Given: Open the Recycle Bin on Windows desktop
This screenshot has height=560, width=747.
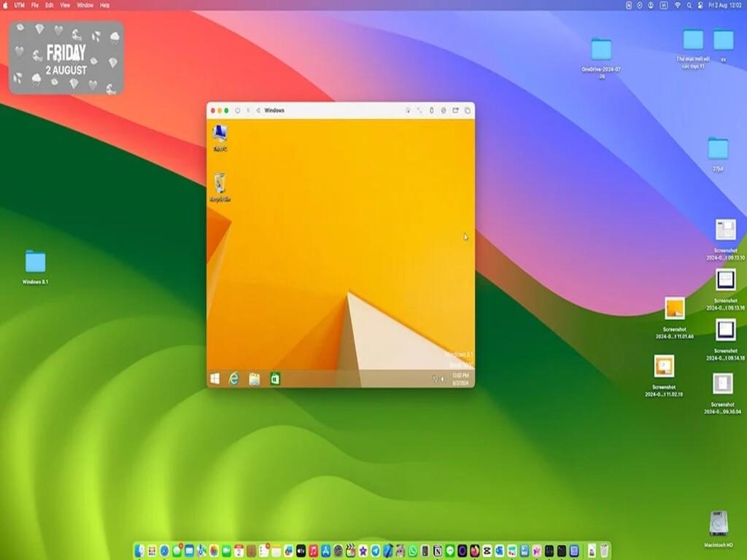Looking at the screenshot, I should [x=220, y=184].
